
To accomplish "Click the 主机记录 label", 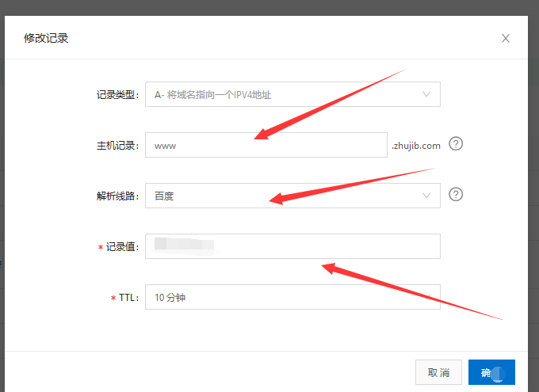I will (x=117, y=146).
